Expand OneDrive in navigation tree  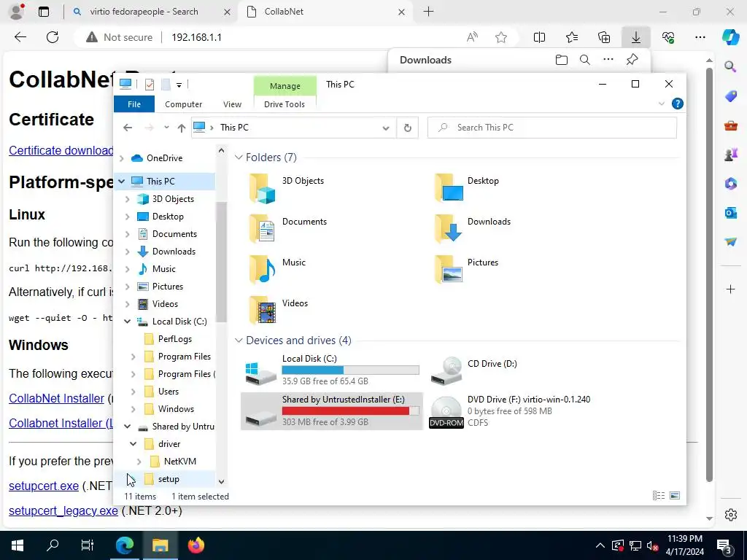click(x=122, y=158)
